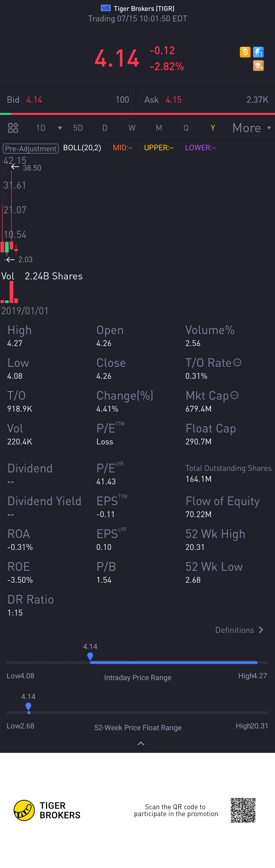Tap the Ask 4.15 quote cell
Screen dimensions: 275x868
coord(206,100)
